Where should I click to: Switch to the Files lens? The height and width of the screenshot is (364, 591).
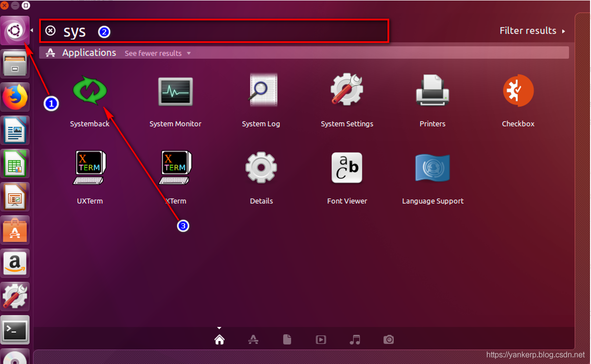pyautogui.click(x=287, y=339)
